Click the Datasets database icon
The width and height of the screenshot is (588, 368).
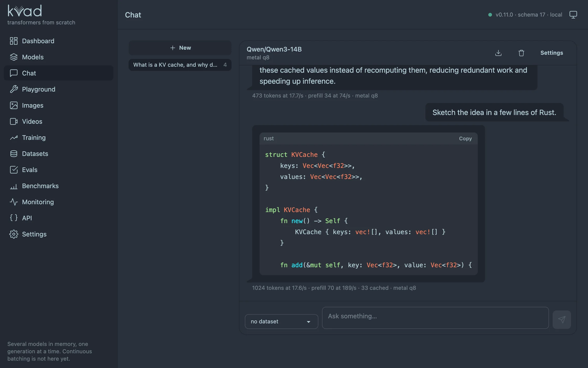point(14,154)
